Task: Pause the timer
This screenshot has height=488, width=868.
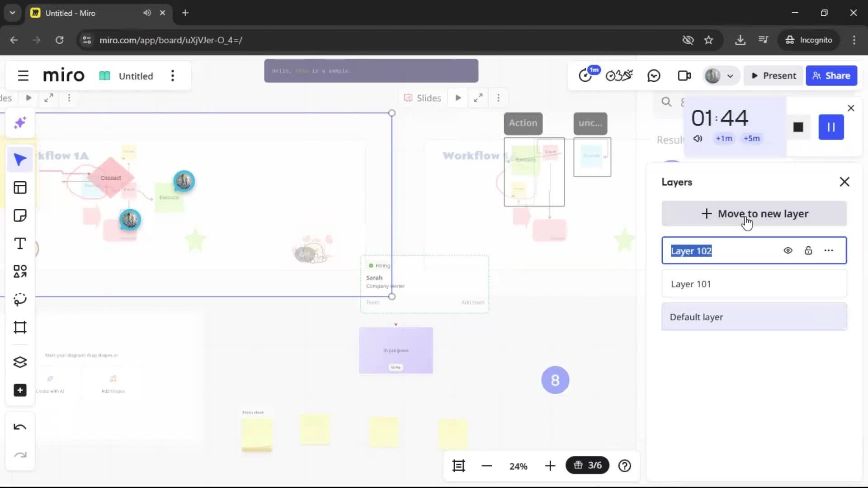Action: (x=831, y=127)
